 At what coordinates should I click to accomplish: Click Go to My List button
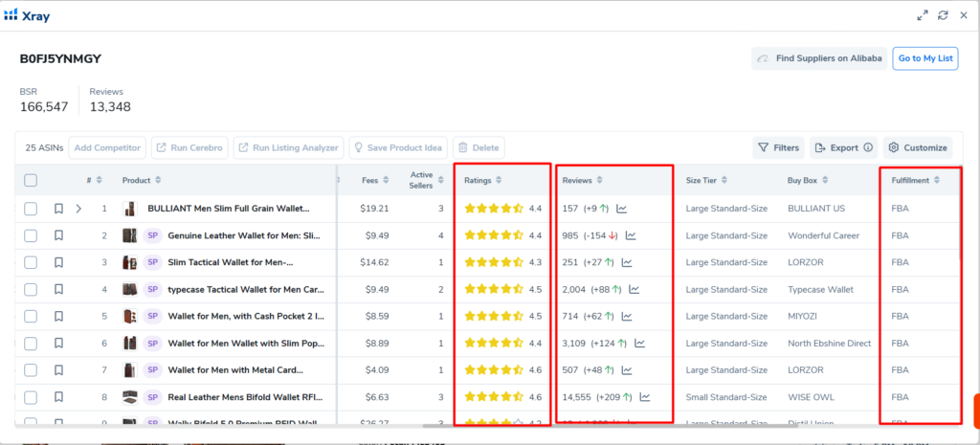pyautogui.click(x=925, y=58)
